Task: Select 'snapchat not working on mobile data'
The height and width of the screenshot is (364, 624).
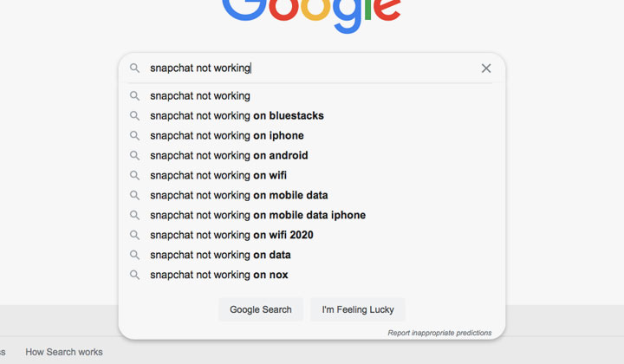Action: (312, 195)
